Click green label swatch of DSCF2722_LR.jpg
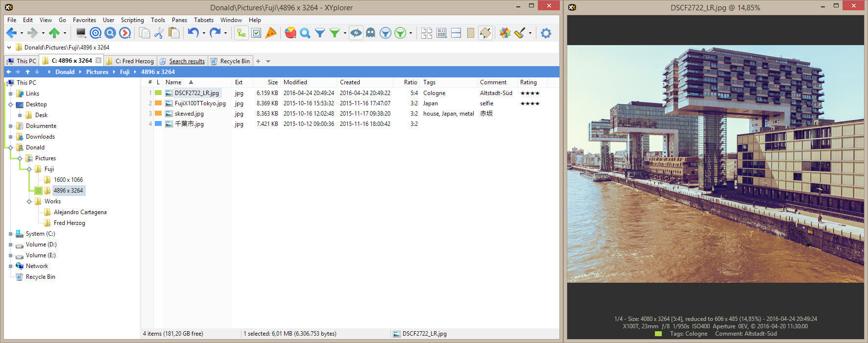The image size is (868, 343). coord(158,93)
